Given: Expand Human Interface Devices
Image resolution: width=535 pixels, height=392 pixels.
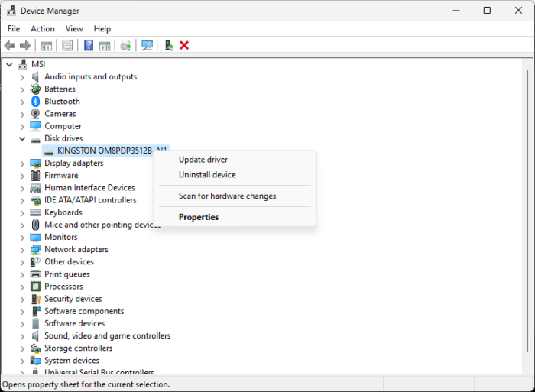Looking at the screenshot, I should [x=22, y=188].
